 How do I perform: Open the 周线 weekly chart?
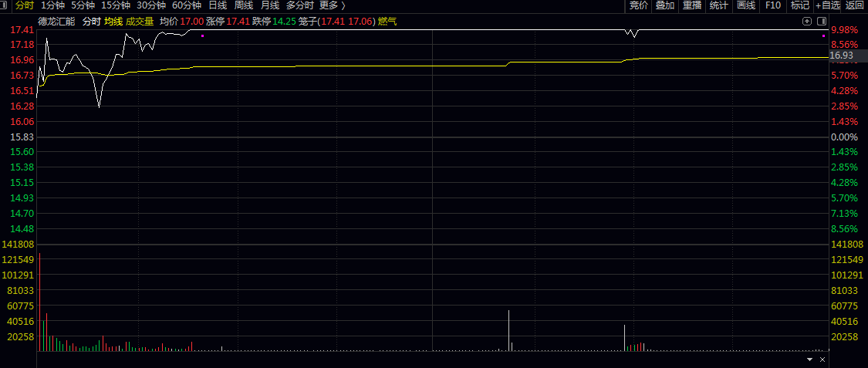[244, 5]
